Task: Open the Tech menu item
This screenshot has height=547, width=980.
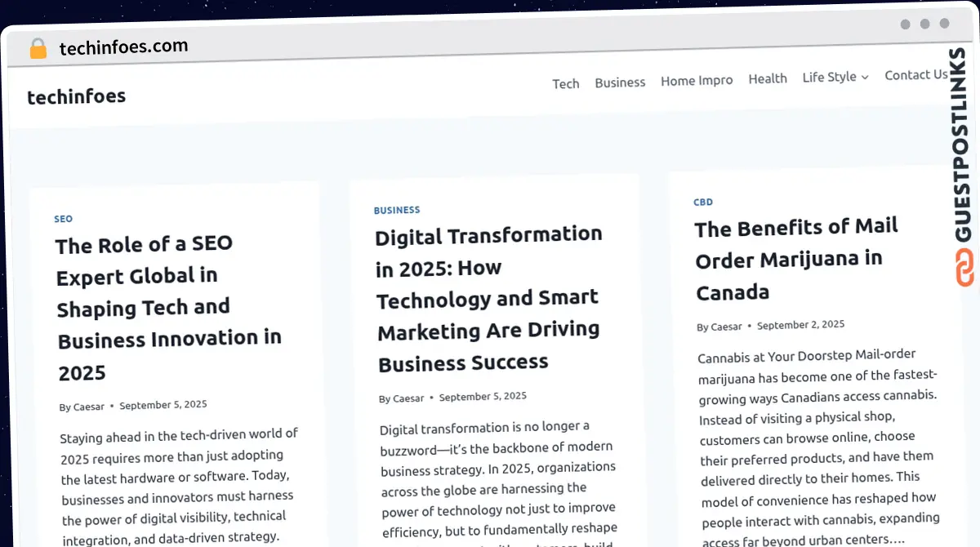Action: point(565,83)
